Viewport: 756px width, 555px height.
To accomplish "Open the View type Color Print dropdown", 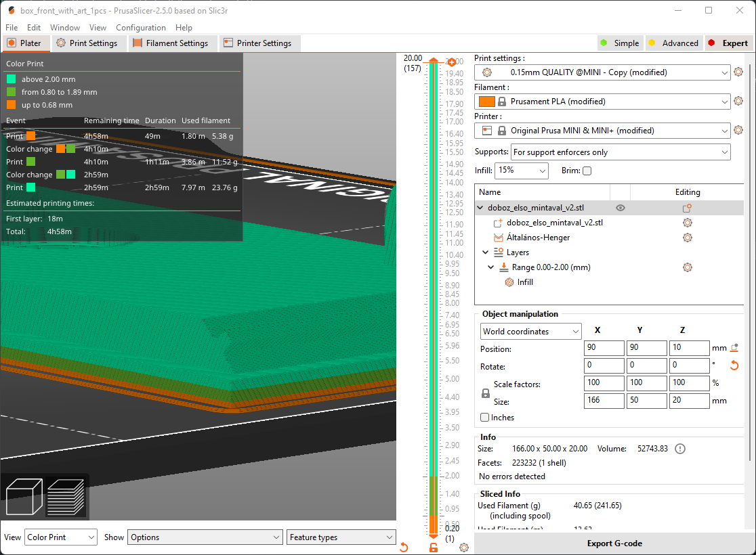I will point(61,537).
